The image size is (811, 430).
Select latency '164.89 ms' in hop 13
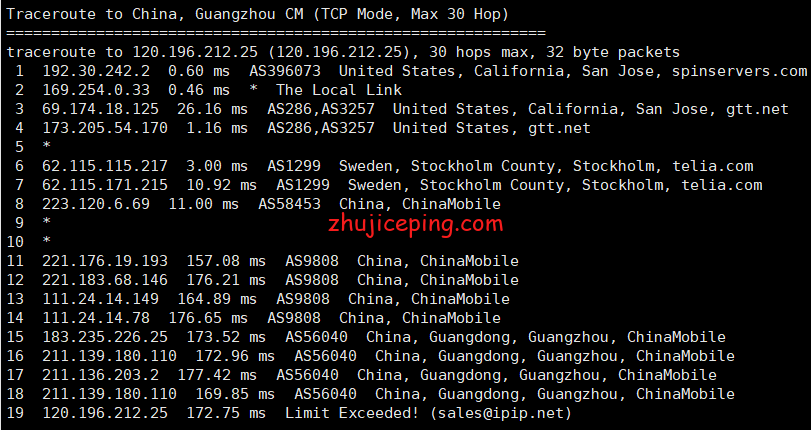217,299
